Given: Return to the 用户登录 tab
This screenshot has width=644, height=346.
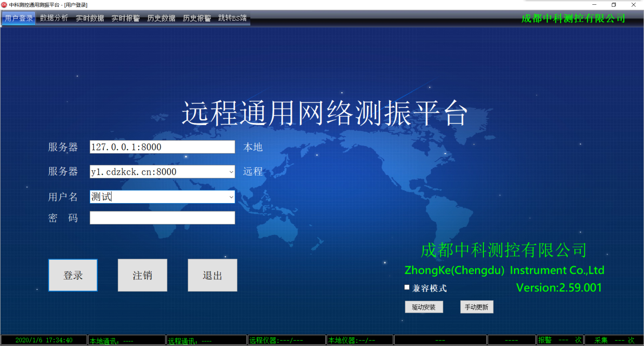Looking at the screenshot, I should 18,18.
